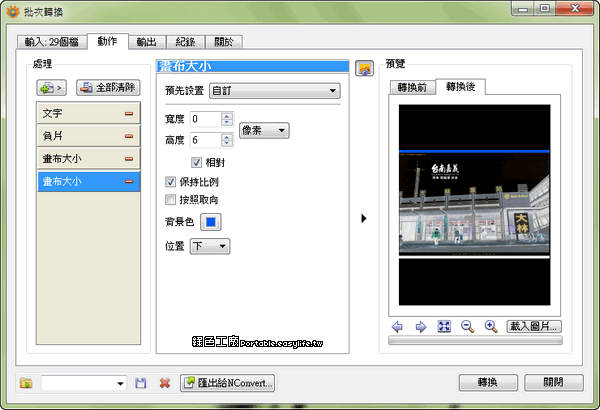Click the 全部清除 button
This screenshot has height=410, width=600.
click(x=108, y=87)
